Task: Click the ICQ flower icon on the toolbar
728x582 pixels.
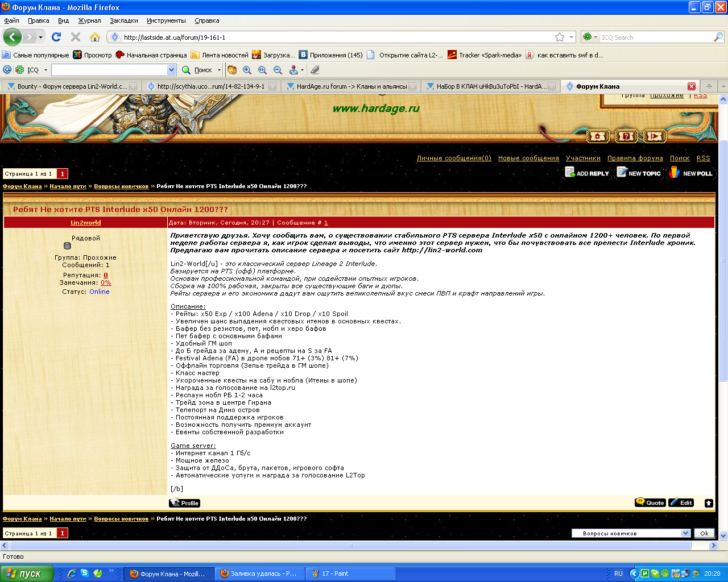Action: [x=20, y=69]
